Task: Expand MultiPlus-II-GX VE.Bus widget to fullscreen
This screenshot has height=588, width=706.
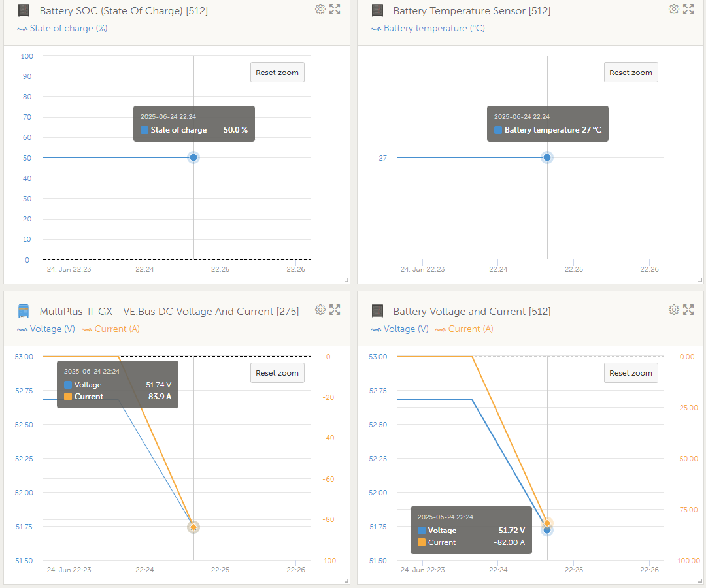Action: (x=335, y=310)
